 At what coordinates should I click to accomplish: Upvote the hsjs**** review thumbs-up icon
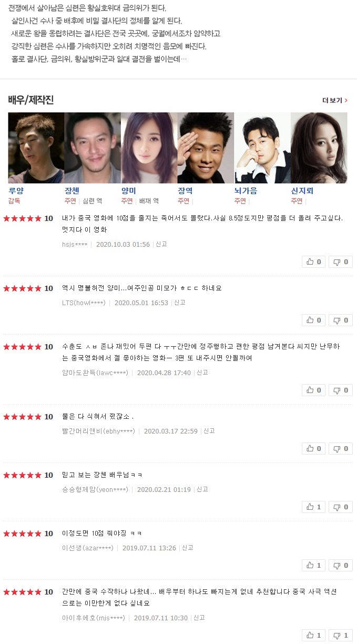314,261
